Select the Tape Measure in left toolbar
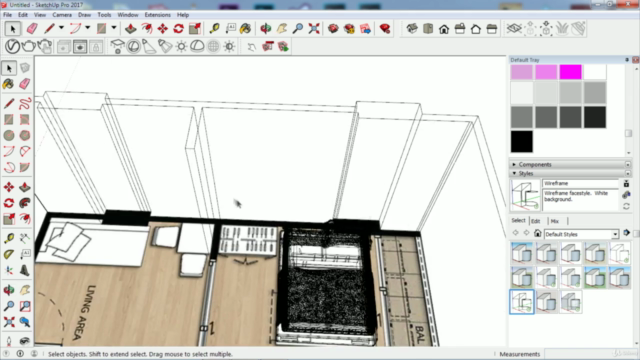This screenshot has width=640, height=360. pos(9,238)
